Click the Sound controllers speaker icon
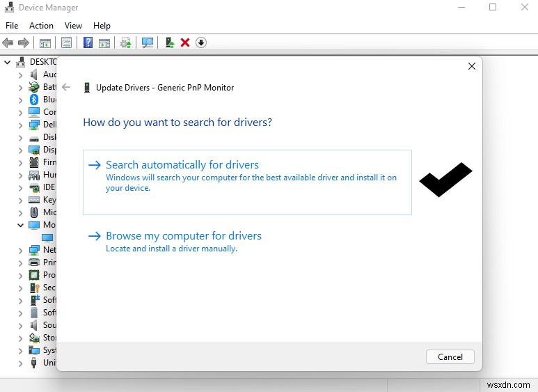 33,325
